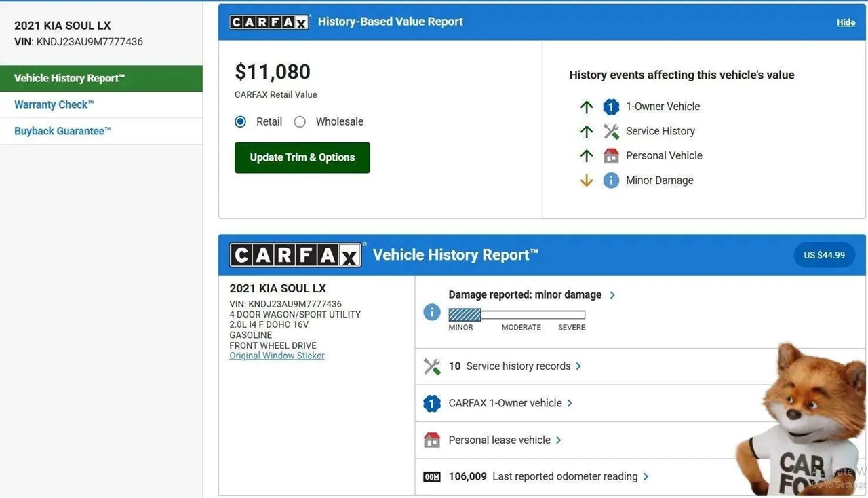Open the Original Window Sticker link
The image size is (868, 498).
tap(277, 356)
